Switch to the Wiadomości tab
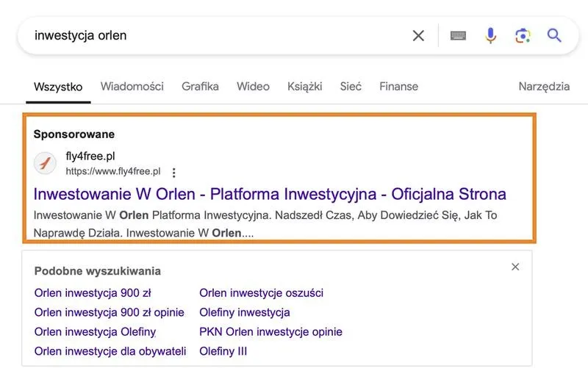The width and height of the screenshot is (588, 368). (132, 87)
